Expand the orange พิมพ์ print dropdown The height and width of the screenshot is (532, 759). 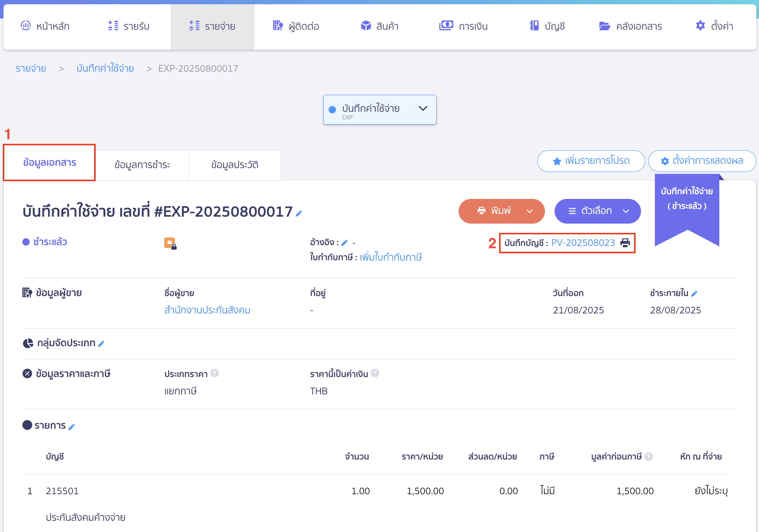(529, 211)
